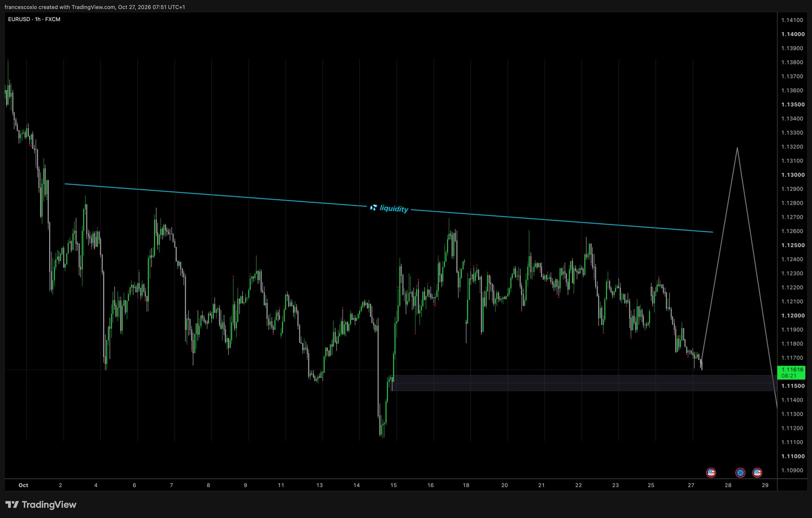The image size is (812, 518).
Task: Click date 4 on the time axis
Action: pyautogui.click(x=96, y=485)
